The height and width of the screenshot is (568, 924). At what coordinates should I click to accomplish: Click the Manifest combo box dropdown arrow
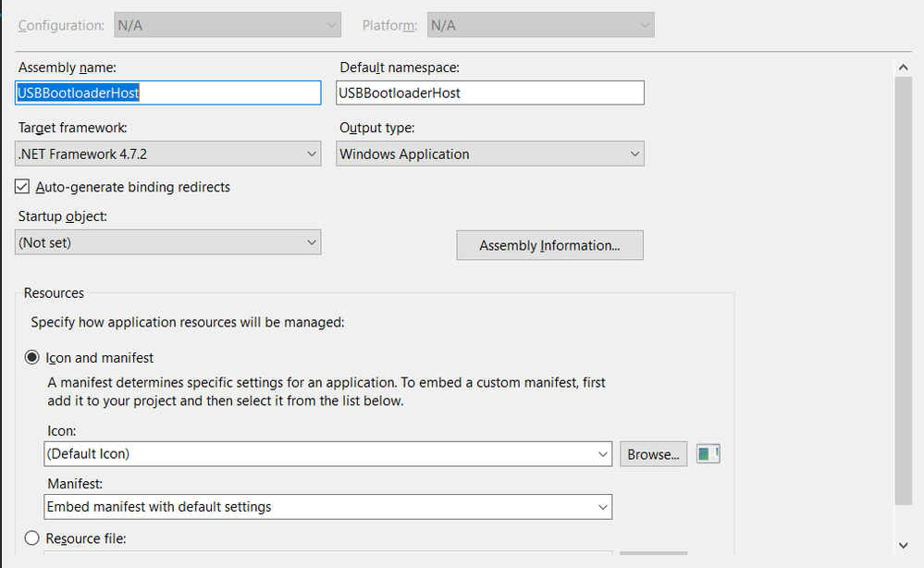601,506
